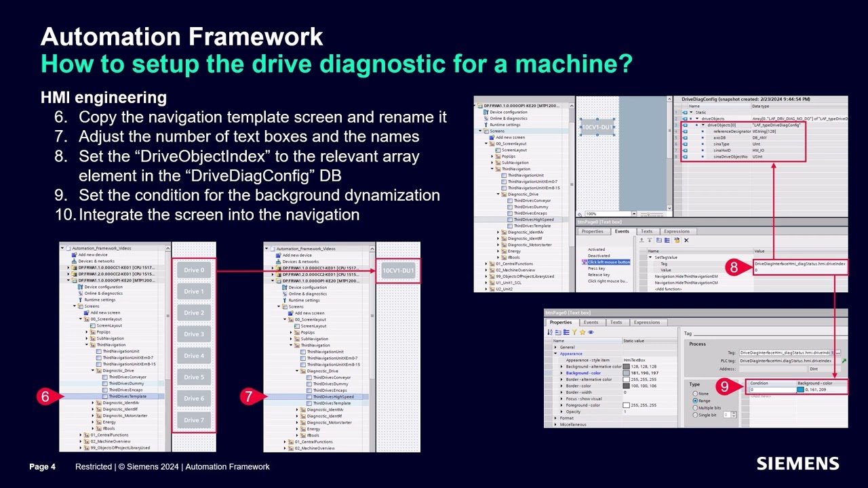This screenshot has width=868, height=488.
Task: Expand Background - alternative color property row
Action: pyautogui.click(x=561, y=367)
